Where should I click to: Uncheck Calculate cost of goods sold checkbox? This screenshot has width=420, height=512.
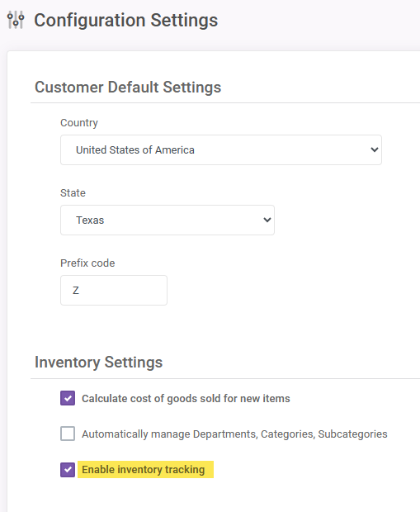coord(68,398)
